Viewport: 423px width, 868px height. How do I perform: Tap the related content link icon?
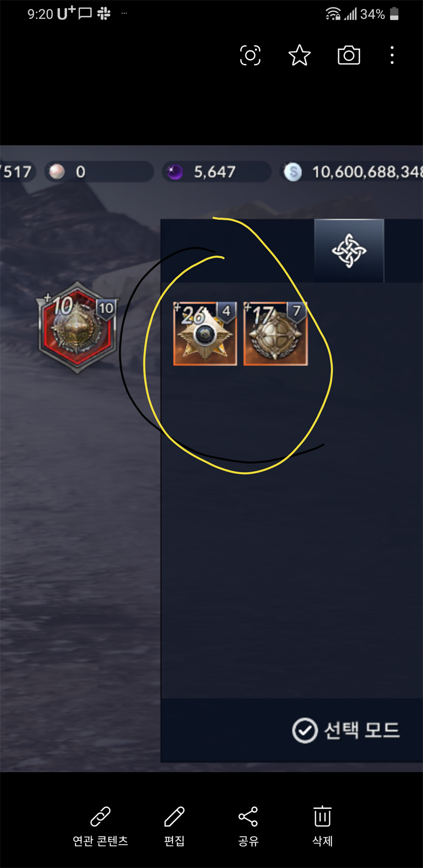click(x=100, y=817)
